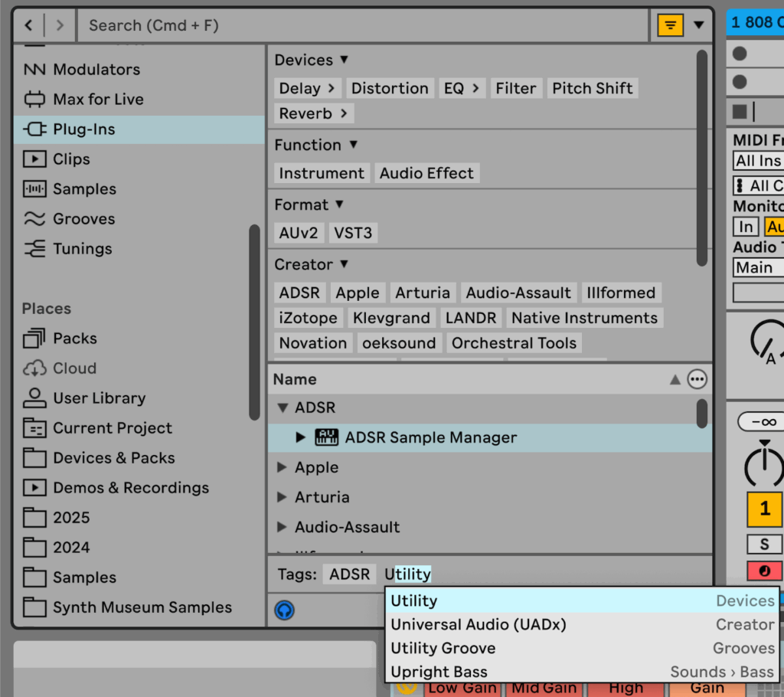This screenshot has height=697, width=784.
Task: Arm the track with the red record toggle
Action: [x=763, y=571]
